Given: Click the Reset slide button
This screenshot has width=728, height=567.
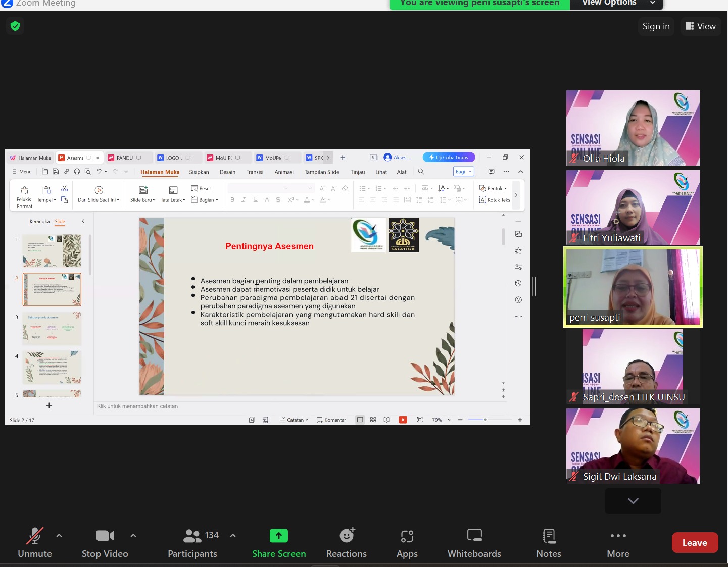Looking at the screenshot, I should click(x=201, y=188).
